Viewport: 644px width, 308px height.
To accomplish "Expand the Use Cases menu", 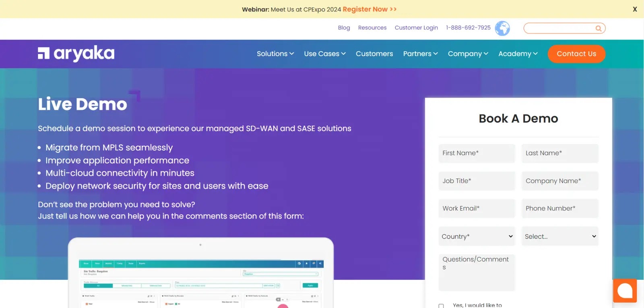I will click(325, 54).
